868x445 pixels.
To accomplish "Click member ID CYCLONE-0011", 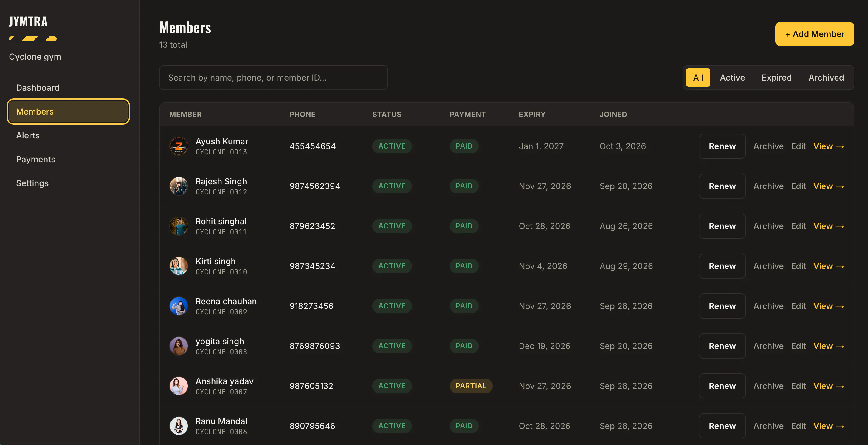I will pyautogui.click(x=221, y=232).
